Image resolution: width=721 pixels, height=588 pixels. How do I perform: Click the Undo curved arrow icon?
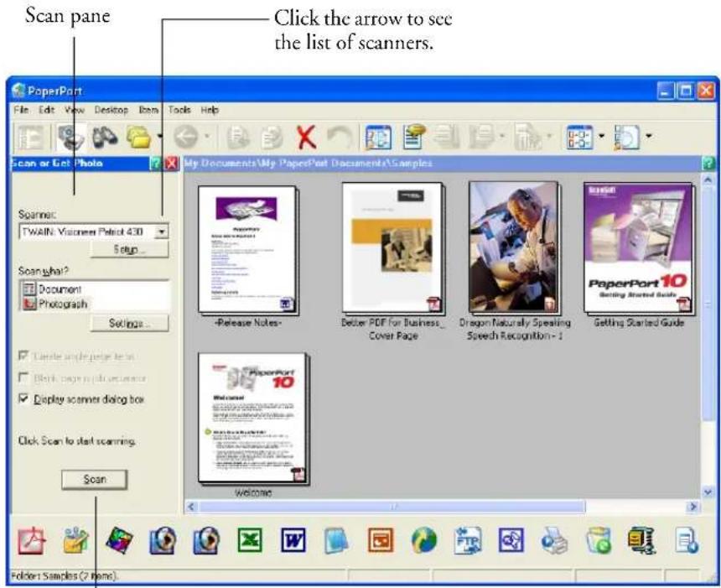(x=340, y=137)
